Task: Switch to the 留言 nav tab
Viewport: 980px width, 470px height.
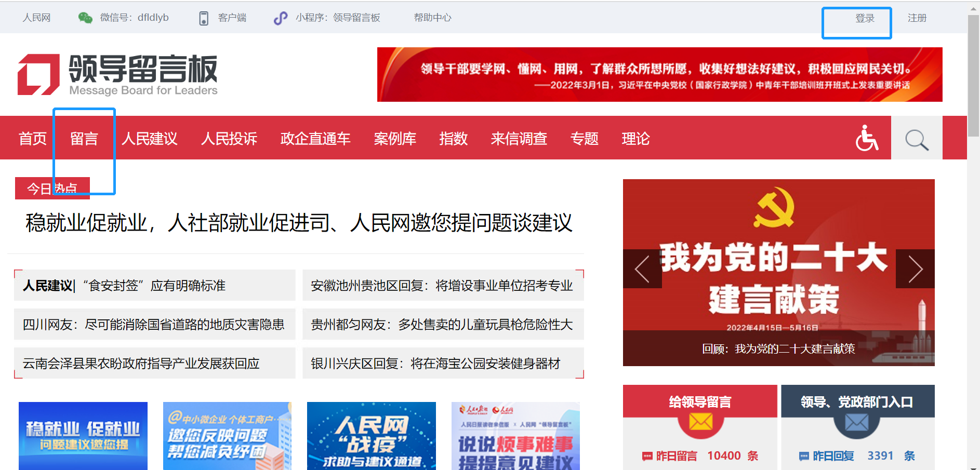Action: click(84, 138)
